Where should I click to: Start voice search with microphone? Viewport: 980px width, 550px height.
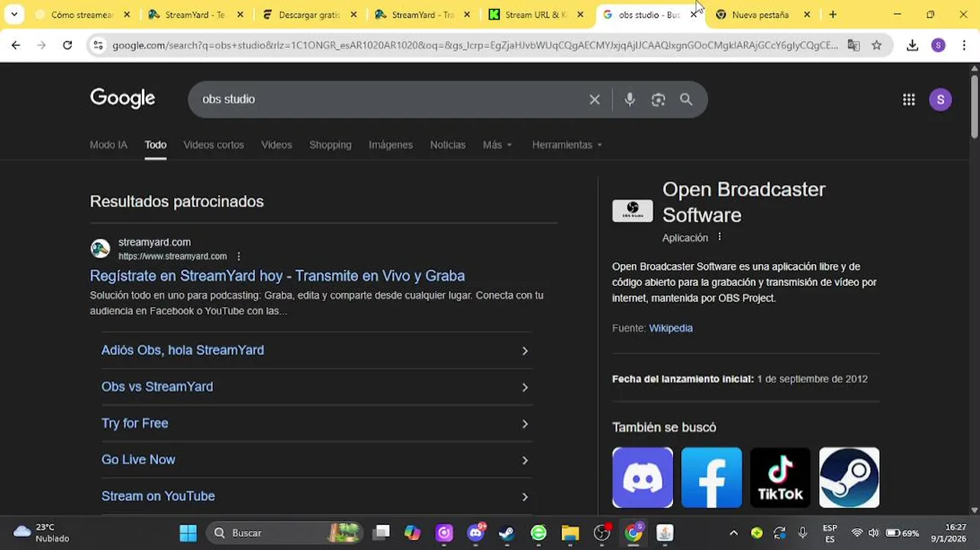(630, 99)
